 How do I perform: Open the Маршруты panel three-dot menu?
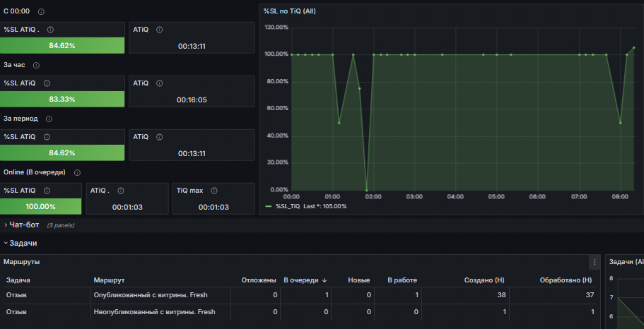click(x=595, y=262)
